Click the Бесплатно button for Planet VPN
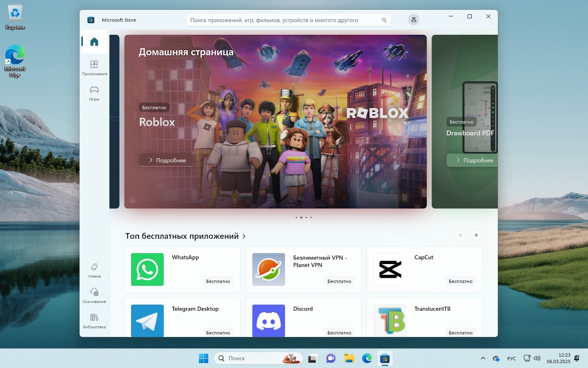 pyautogui.click(x=339, y=281)
